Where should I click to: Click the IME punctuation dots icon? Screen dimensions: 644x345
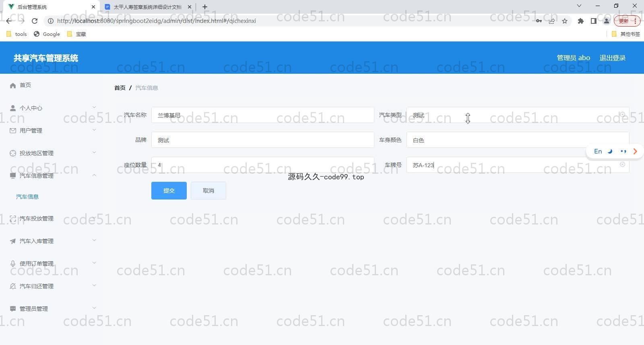(x=623, y=152)
